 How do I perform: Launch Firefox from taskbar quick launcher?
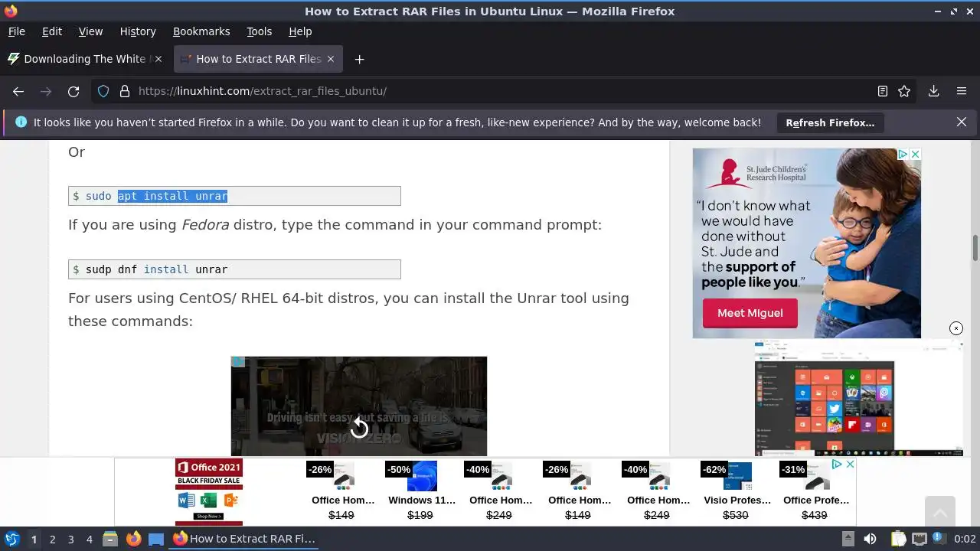tap(133, 539)
